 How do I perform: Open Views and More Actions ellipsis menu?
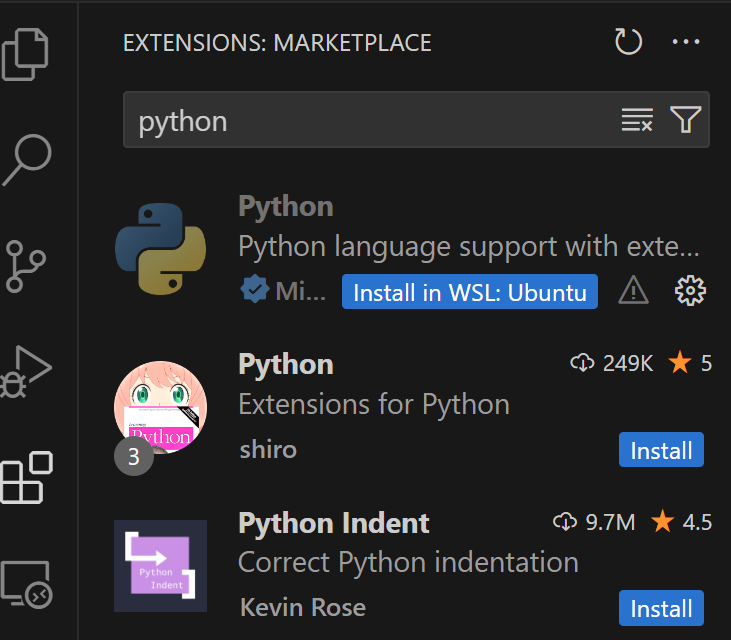pyautogui.click(x=686, y=41)
